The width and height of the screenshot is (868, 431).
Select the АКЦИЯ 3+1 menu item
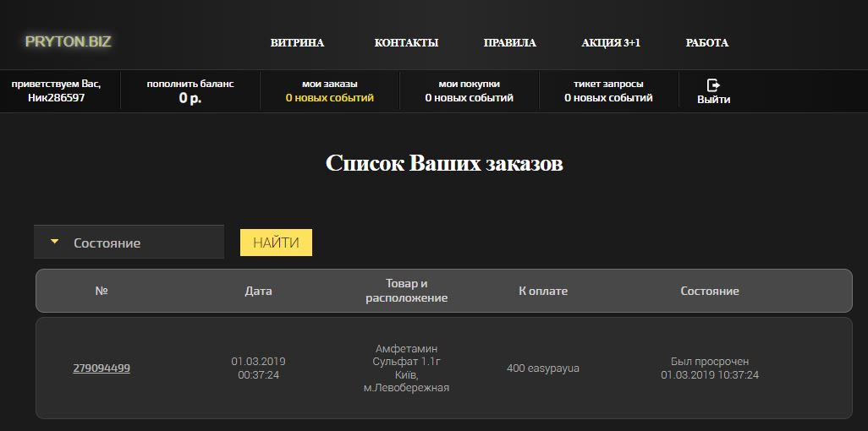pos(611,42)
